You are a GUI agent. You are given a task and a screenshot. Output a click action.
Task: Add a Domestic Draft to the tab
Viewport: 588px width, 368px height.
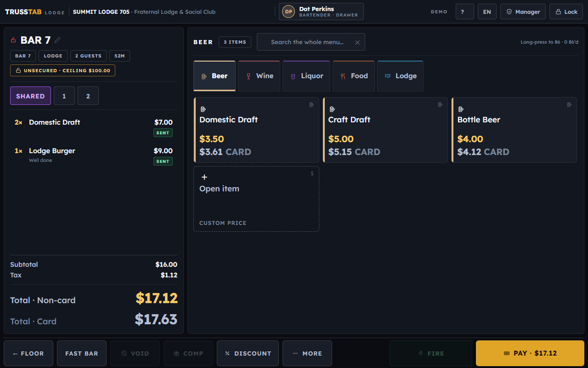[x=256, y=130]
